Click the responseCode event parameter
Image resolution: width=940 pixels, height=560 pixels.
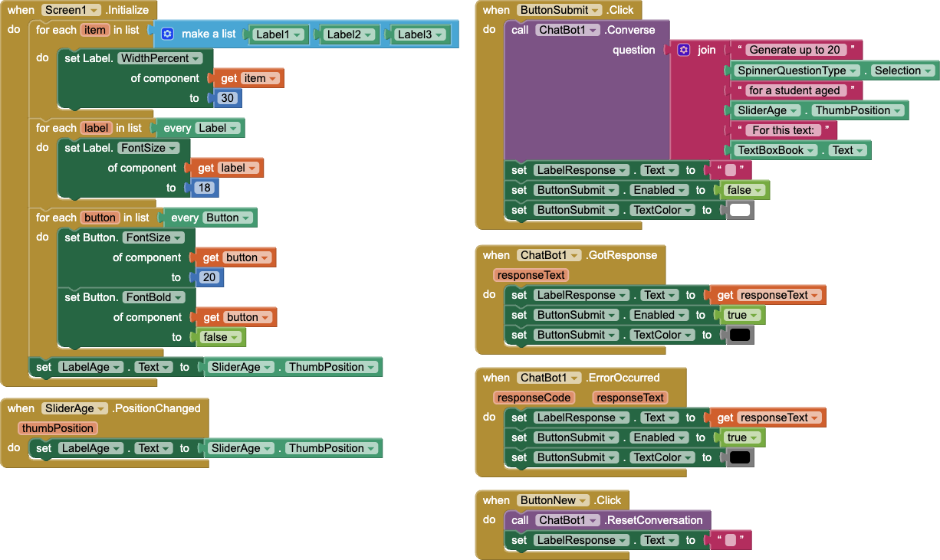pos(534,398)
